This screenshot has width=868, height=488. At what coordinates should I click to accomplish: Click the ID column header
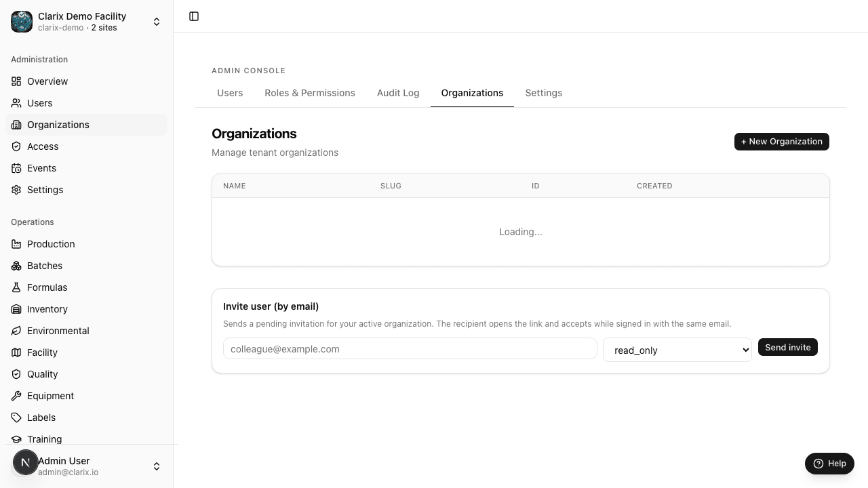coord(536,186)
